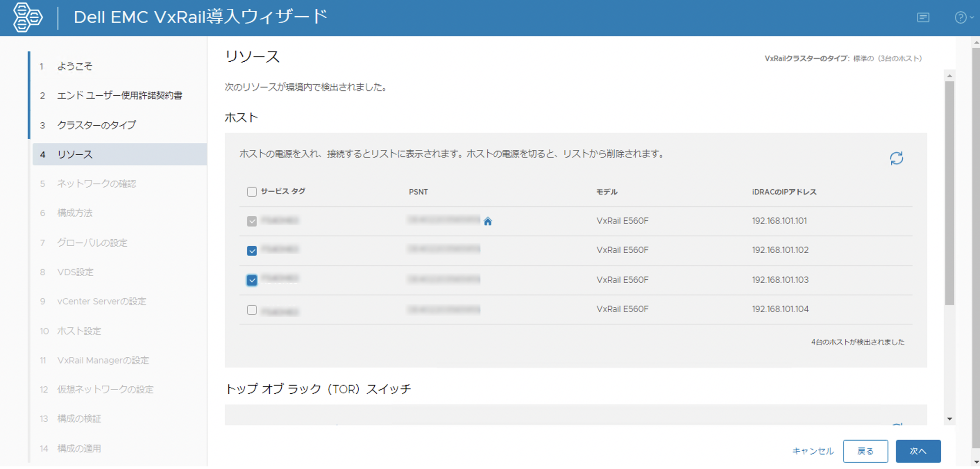Uncheck host with iDRAC 192.168.101.103
980x469 pixels.
tap(252, 280)
